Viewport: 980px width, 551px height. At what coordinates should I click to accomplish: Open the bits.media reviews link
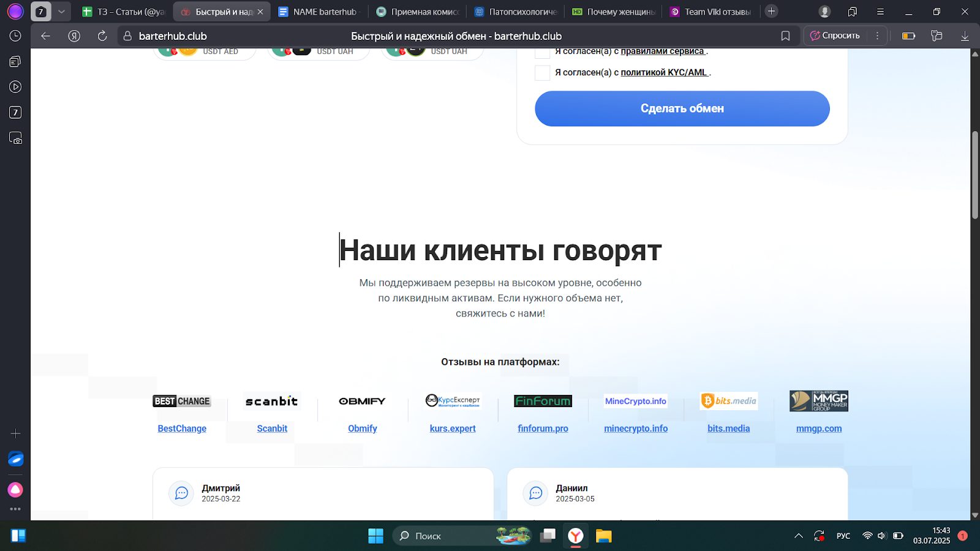tap(728, 429)
